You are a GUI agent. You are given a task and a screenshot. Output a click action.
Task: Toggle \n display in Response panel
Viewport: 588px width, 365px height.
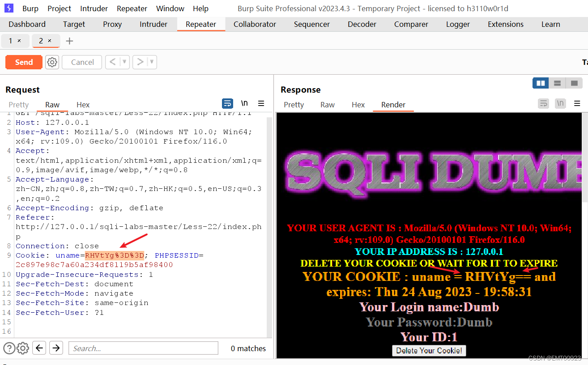[x=560, y=103]
